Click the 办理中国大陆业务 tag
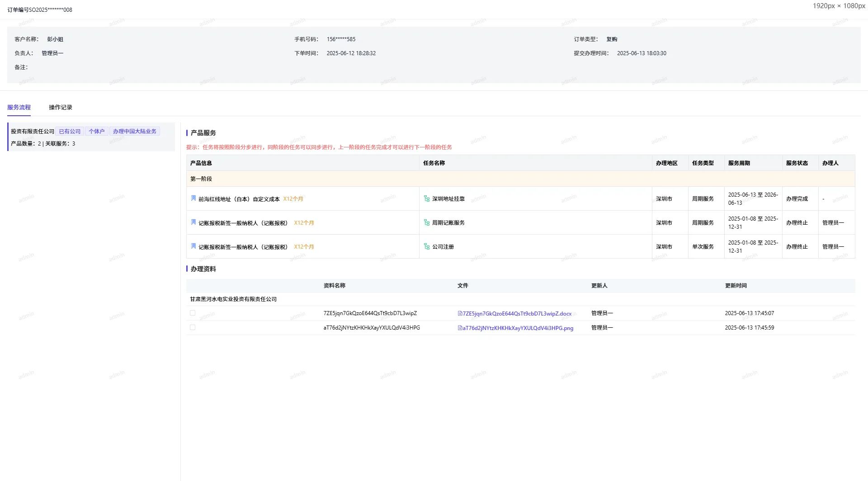 [x=134, y=131]
